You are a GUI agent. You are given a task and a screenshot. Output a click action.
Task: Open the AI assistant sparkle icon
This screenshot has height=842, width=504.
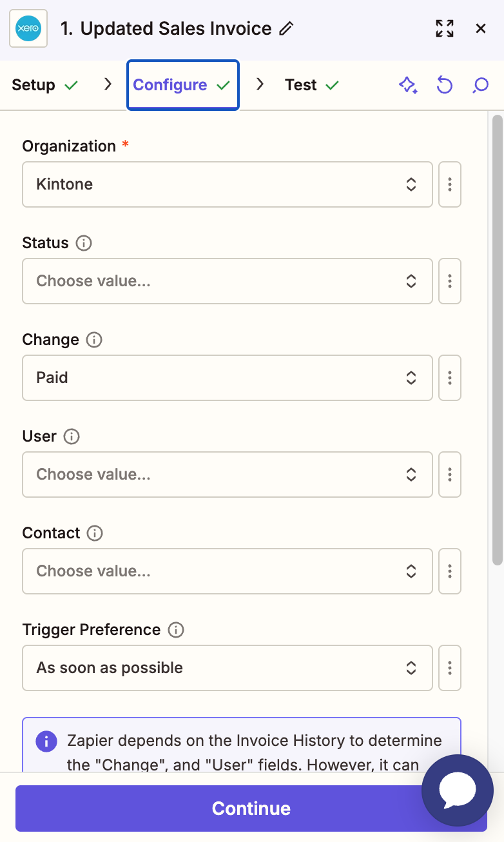point(408,84)
